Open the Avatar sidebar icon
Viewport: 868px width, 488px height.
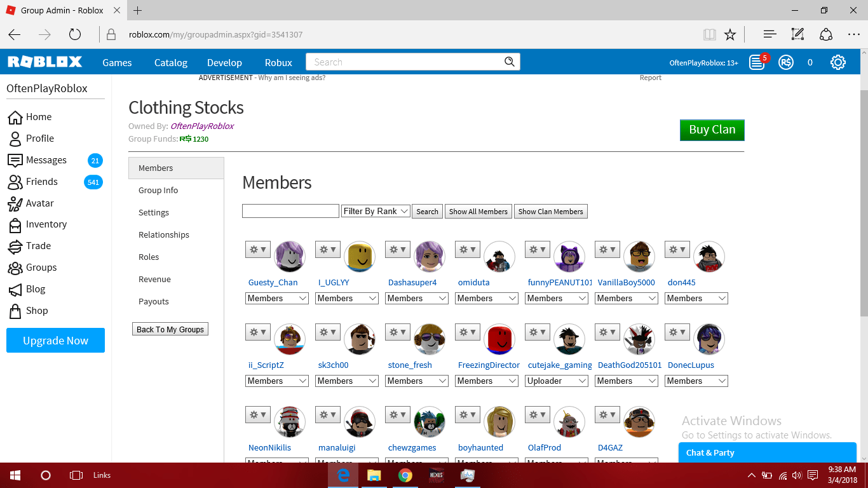[x=15, y=203]
